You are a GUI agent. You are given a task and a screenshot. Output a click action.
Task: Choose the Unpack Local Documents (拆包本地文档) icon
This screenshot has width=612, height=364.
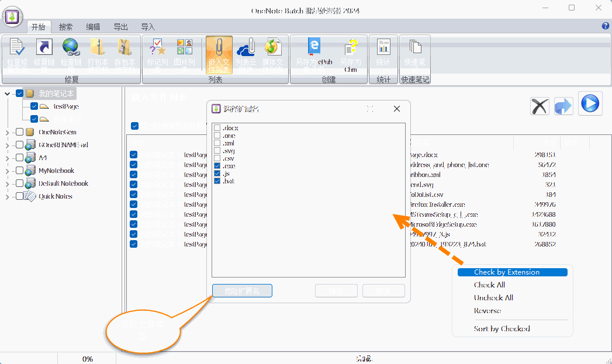[125, 55]
